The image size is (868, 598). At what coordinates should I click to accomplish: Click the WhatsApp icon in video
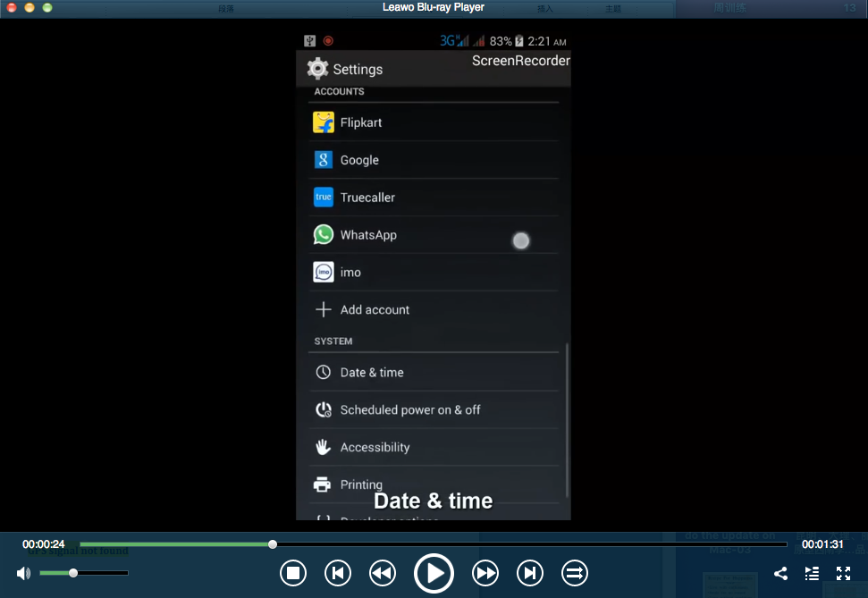click(324, 235)
